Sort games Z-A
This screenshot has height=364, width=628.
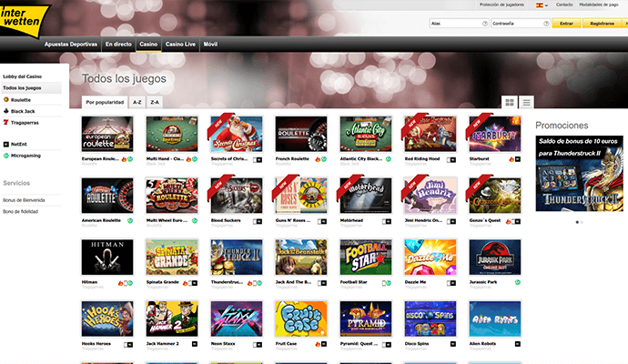(156, 103)
